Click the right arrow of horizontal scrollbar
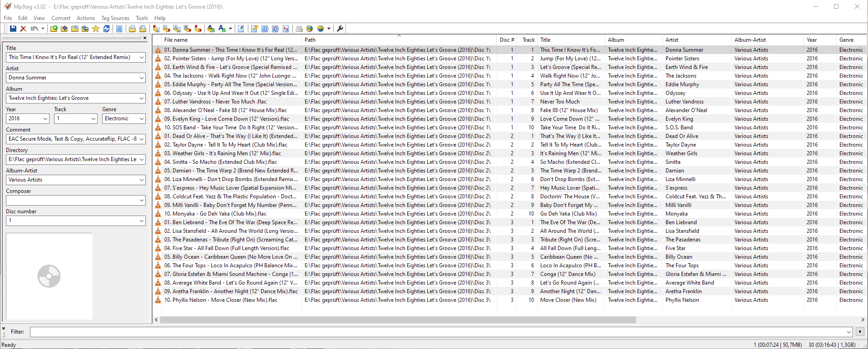The image size is (868, 349). (x=863, y=320)
